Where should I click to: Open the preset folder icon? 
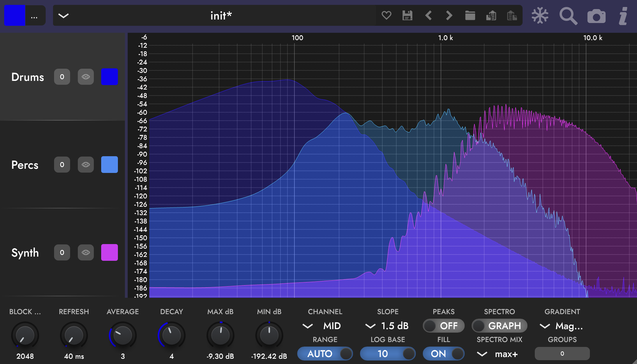coord(470,15)
